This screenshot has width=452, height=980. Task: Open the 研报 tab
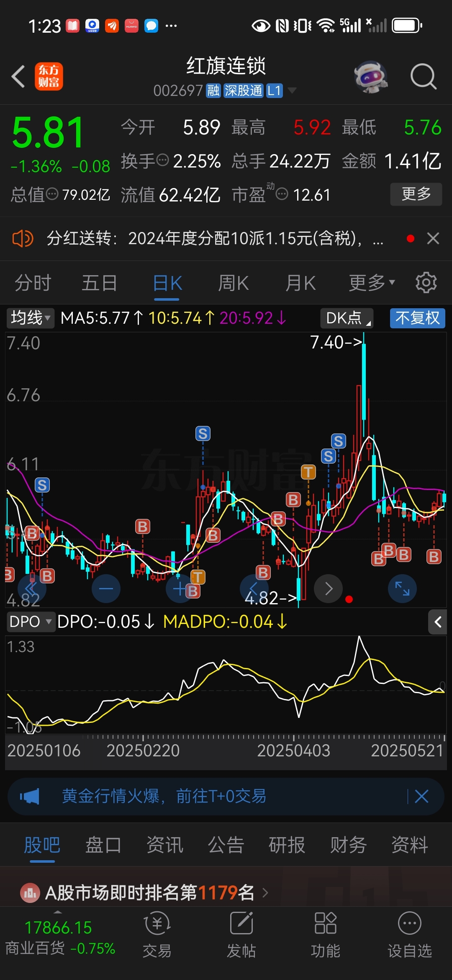(287, 845)
